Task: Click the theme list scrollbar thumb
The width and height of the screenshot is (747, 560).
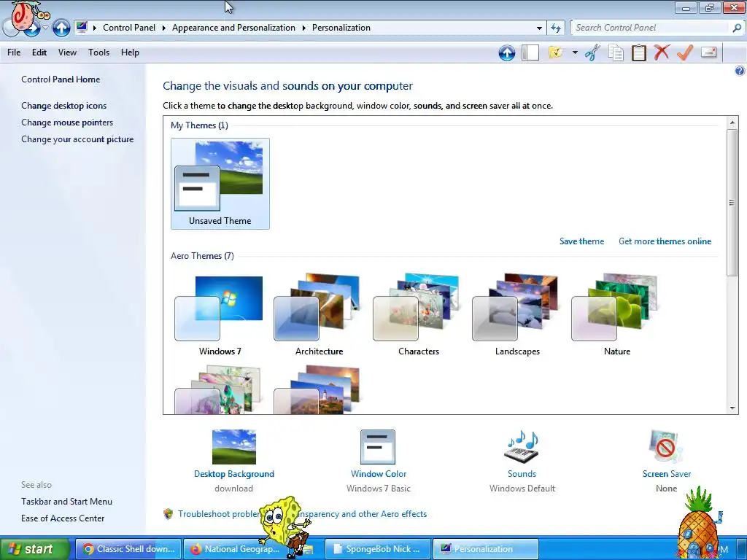Action: [732, 203]
